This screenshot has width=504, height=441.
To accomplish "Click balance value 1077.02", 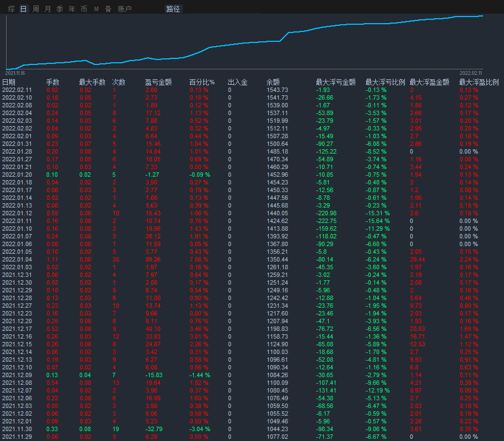I will pyautogui.click(x=278, y=437).
